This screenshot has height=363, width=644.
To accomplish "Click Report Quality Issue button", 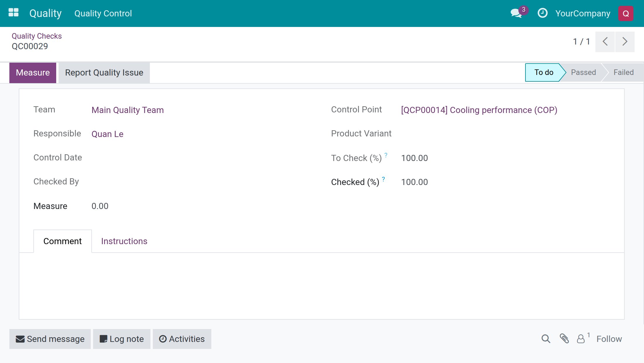I will coord(104,73).
